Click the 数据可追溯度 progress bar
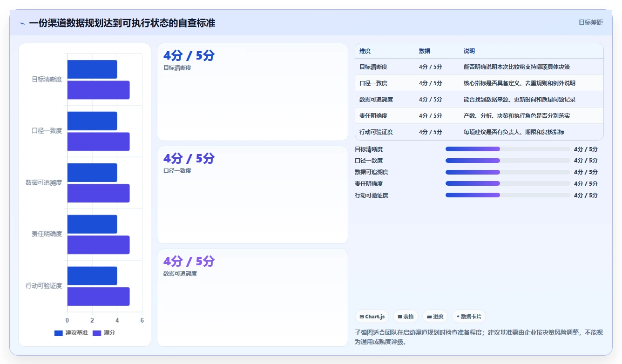Viewport: 622px width, 364px height. point(507,172)
